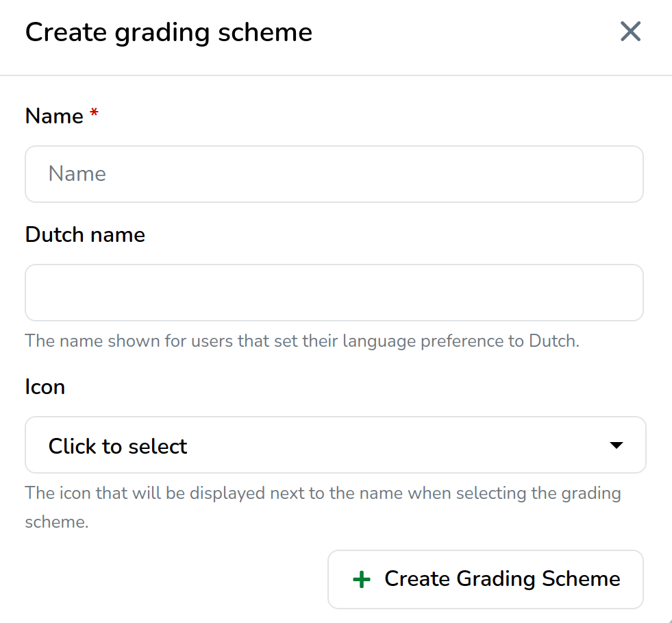Click the green plus icon
This screenshot has width=672, height=623.
click(361, 580)
